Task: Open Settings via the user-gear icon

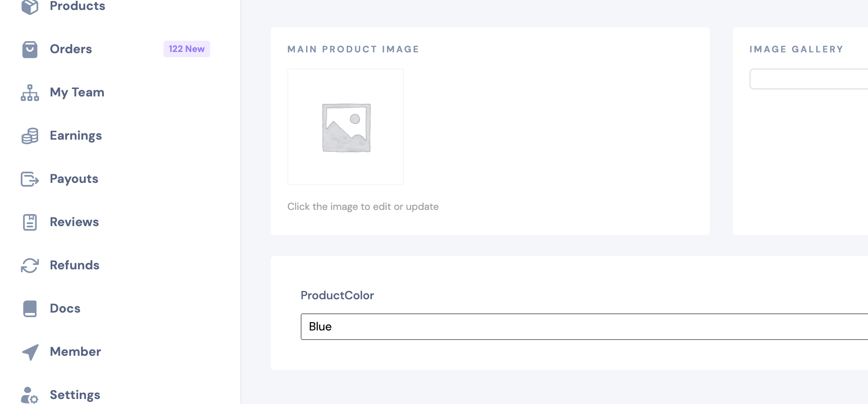Action: pos(29,394)
